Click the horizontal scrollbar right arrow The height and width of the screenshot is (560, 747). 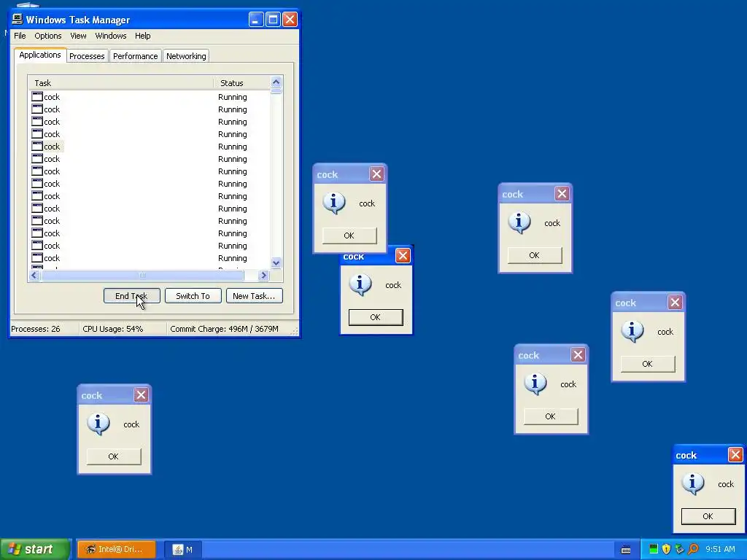tap(263, 275)
